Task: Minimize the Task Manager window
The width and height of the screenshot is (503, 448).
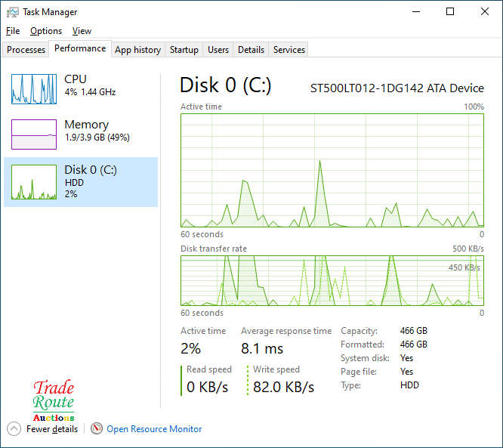Action: pyautogui.click(x=416, y=12)
